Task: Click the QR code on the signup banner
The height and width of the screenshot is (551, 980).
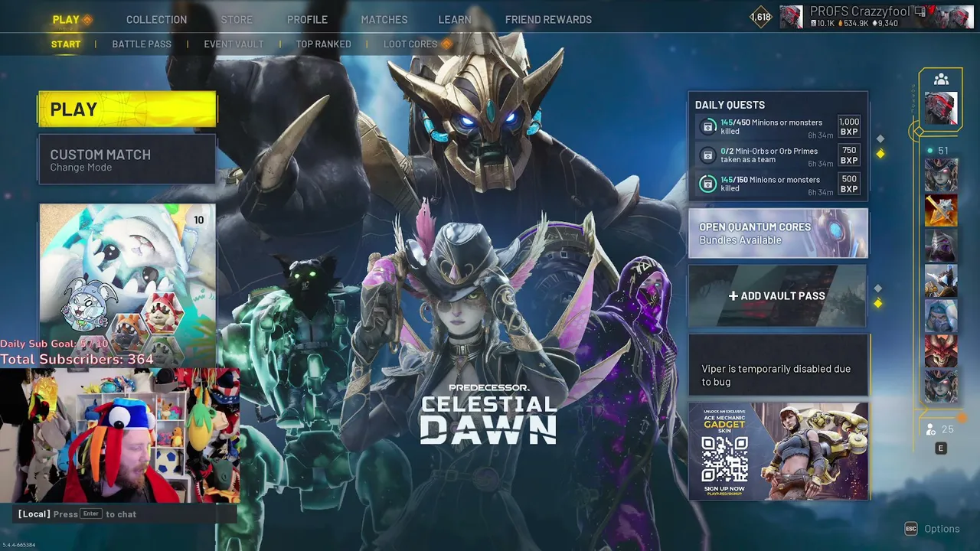Action: pyautogui.click(x=724, y=460)
